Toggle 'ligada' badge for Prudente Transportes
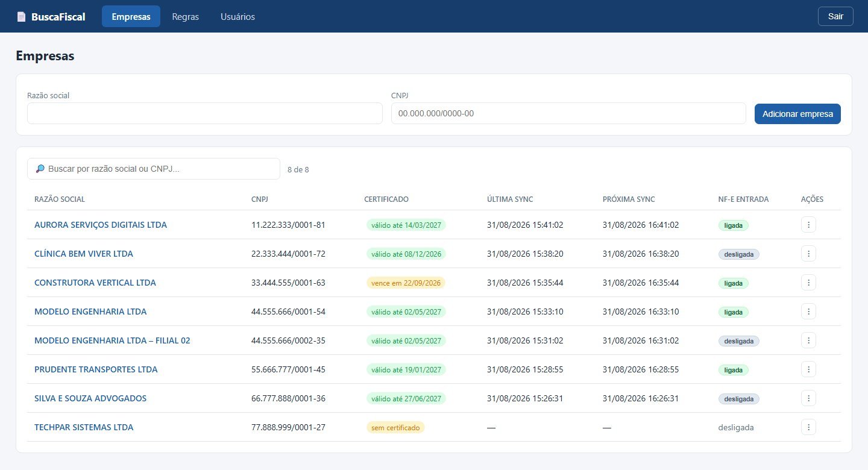The height and width of the screenshot is (470, 868). click(x=733, y=370)
